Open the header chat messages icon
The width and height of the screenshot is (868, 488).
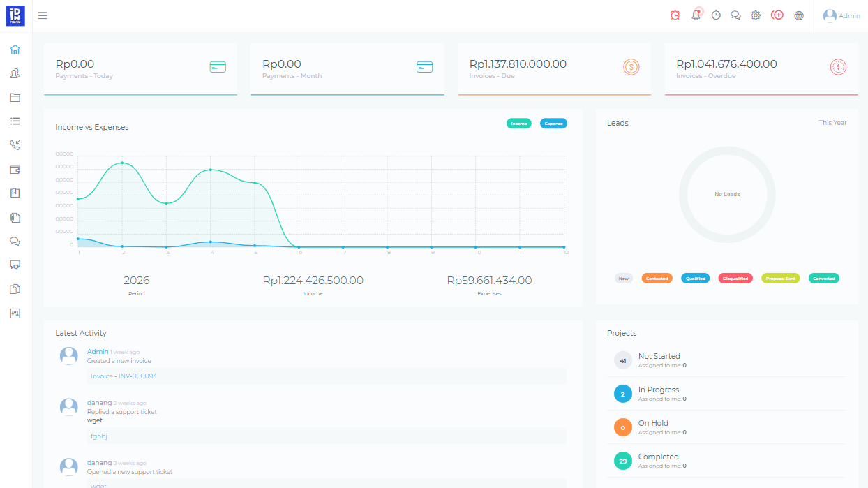[735, 15]
